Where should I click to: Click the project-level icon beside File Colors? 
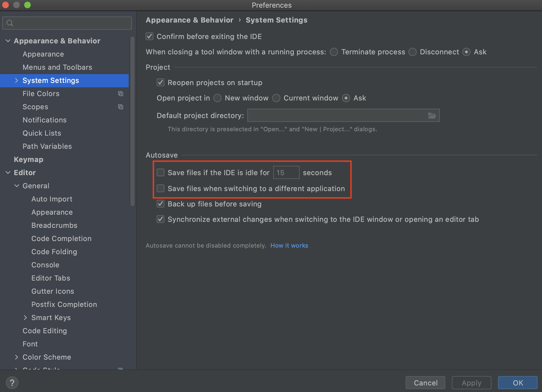tap(120, 94)
